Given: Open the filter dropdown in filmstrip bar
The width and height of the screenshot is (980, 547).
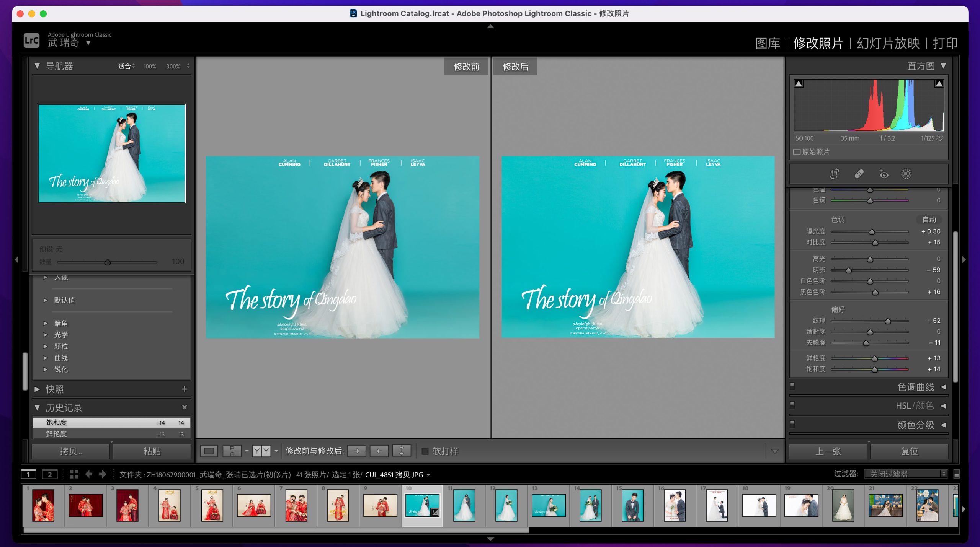Looking at the screenshot, I should pos(906,474).
